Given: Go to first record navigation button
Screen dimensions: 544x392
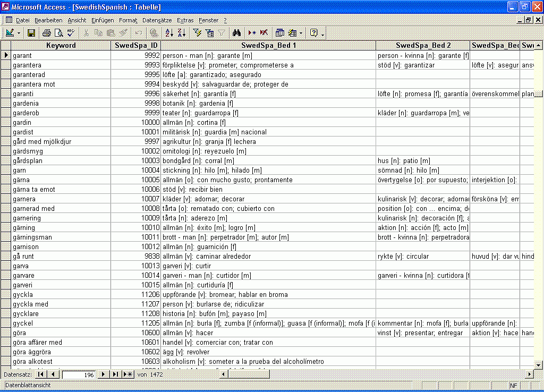Looking at the screenshot, I should click(40, 374).
